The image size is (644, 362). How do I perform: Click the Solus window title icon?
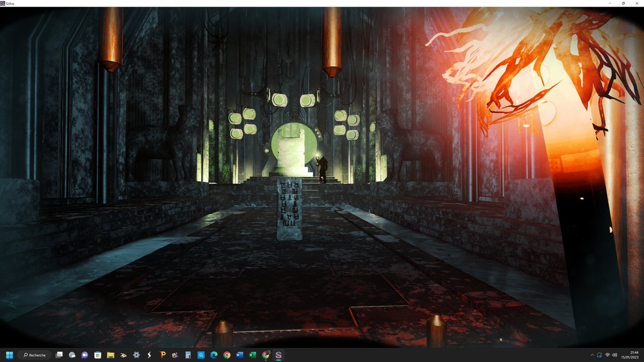pos(3,3)
